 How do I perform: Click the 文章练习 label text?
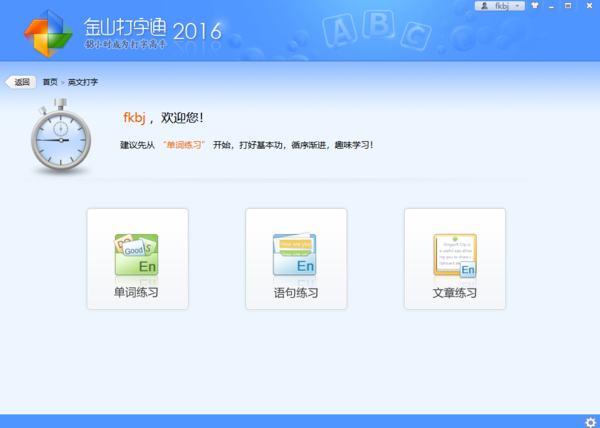tap(454, 293)
